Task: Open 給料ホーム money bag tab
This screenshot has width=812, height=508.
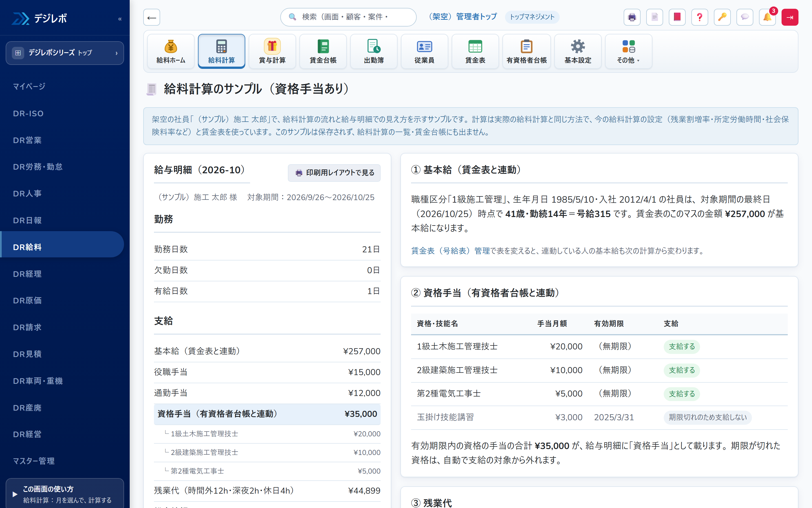Action: coord(171,51)
